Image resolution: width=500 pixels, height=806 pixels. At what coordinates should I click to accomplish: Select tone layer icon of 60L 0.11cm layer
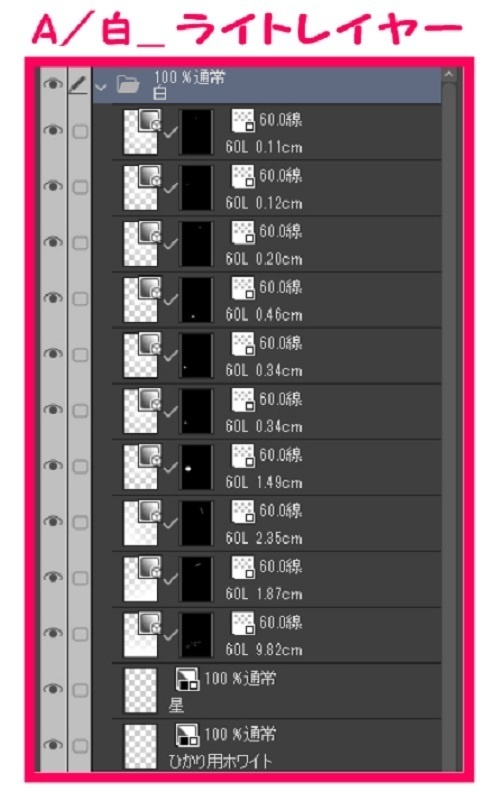(x=243, y=121)
